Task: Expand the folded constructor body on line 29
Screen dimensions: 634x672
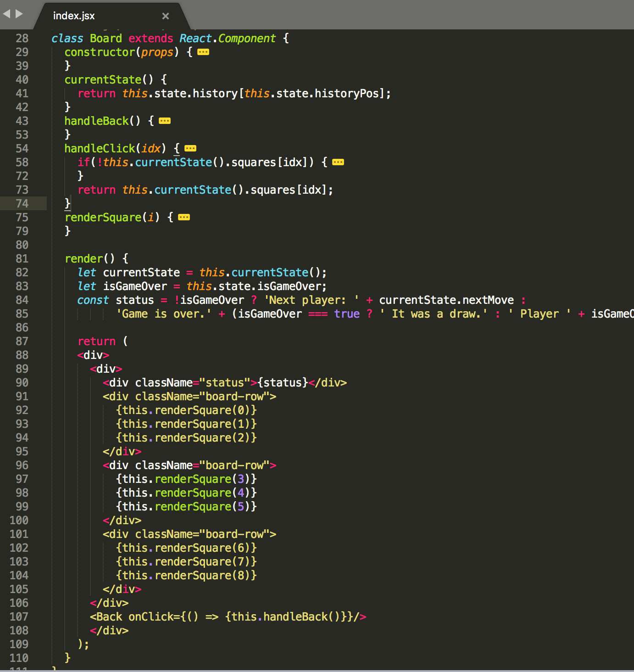Action: (203, 52)
